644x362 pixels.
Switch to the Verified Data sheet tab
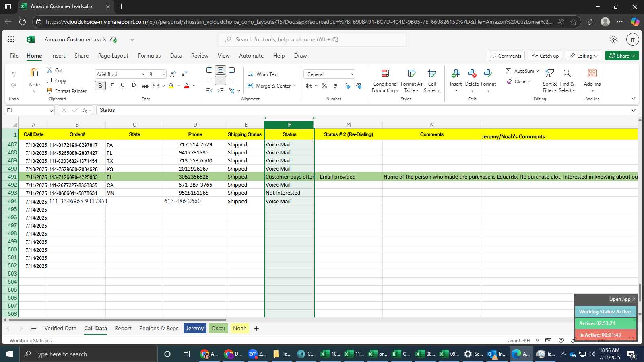pos(60,328)
